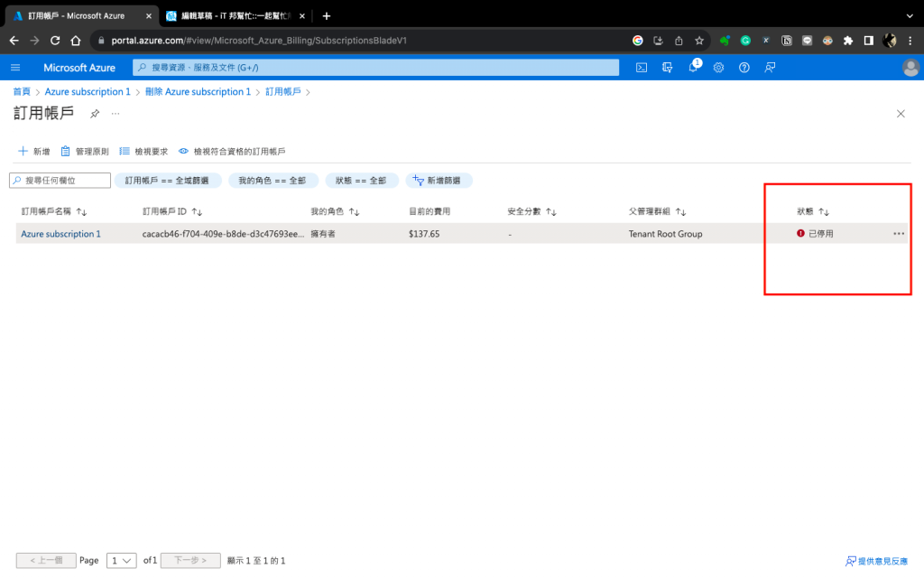Open the help question mark icon
The width and height of the screenshot is (924, 578).
[744, 67]
